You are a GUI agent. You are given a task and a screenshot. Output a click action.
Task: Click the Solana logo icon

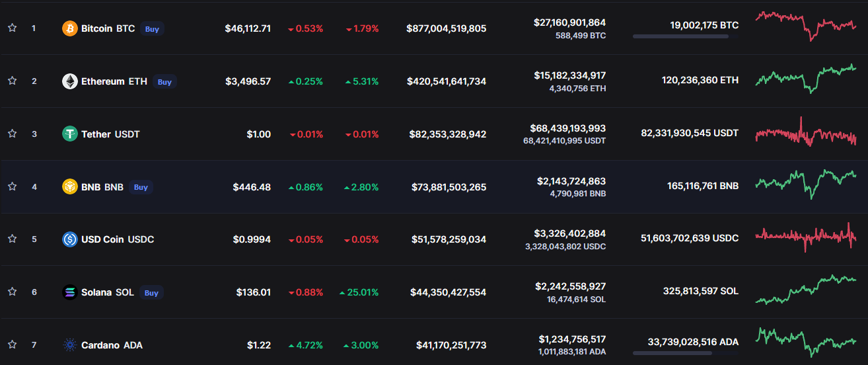point(70,292)
